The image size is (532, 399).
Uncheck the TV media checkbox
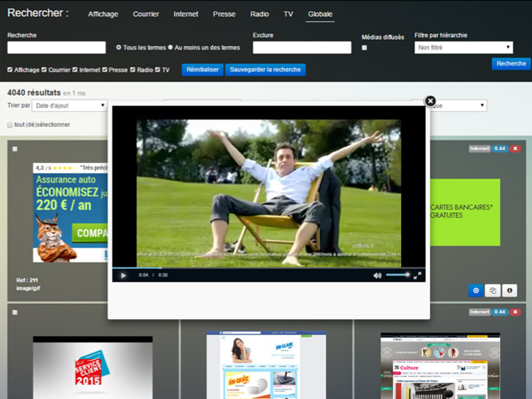coord(157,69)
